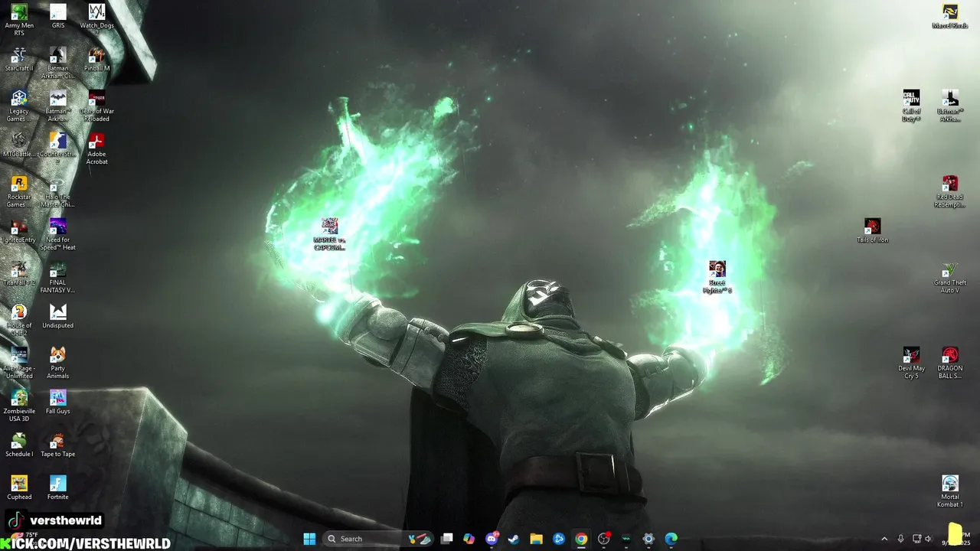Switch to Google Chrome in taskbar
This screenshot has height=551, width=980.
pos(581,539)
